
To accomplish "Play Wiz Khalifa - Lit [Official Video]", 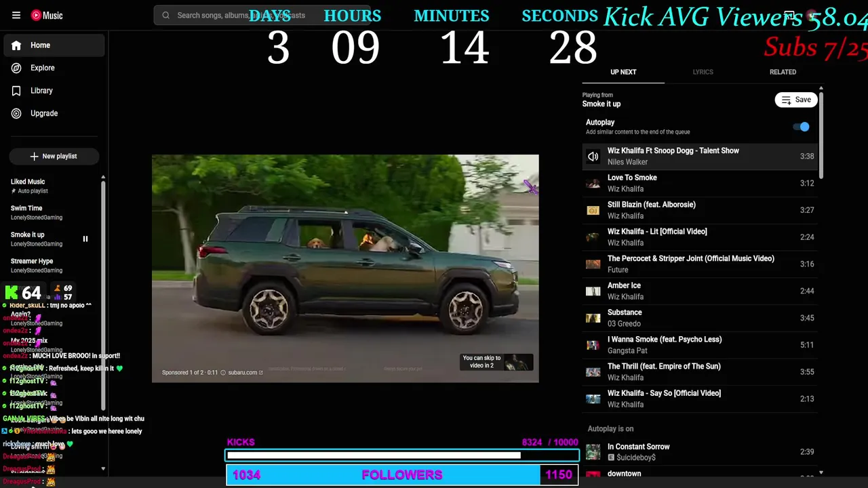I will pyautogui.click(x=700, y=237).
